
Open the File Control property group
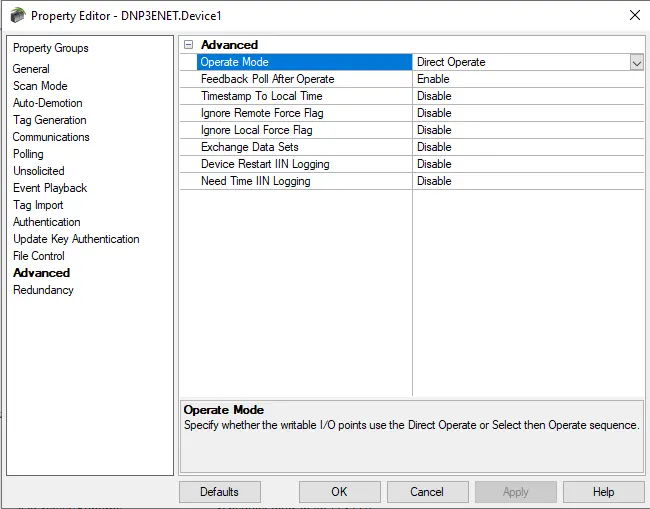pyautogui.click(x=39, y=256)
